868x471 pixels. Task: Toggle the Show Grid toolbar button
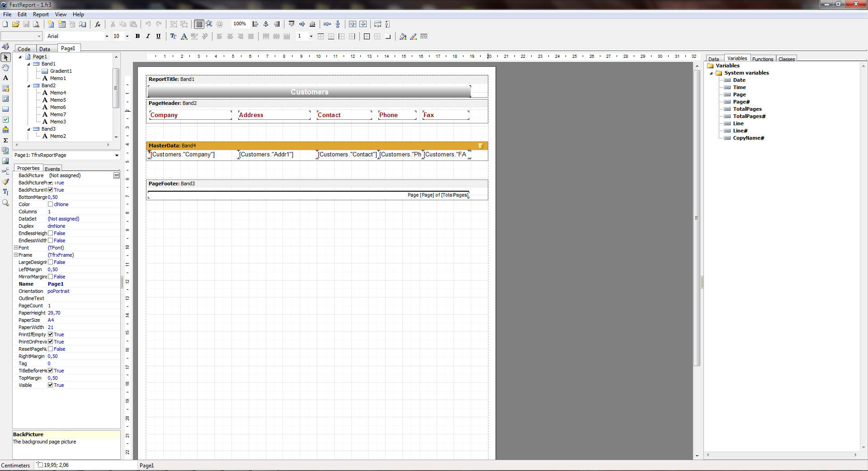[199, 24]
